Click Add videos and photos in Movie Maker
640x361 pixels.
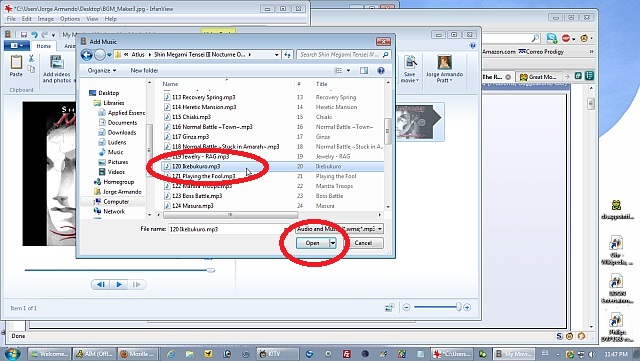[57, 69]
